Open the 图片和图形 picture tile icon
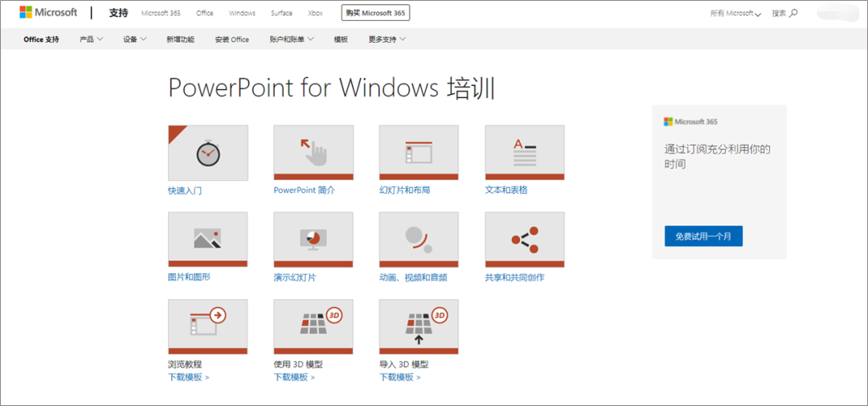The image size is (868, 406). click(208, 240)
